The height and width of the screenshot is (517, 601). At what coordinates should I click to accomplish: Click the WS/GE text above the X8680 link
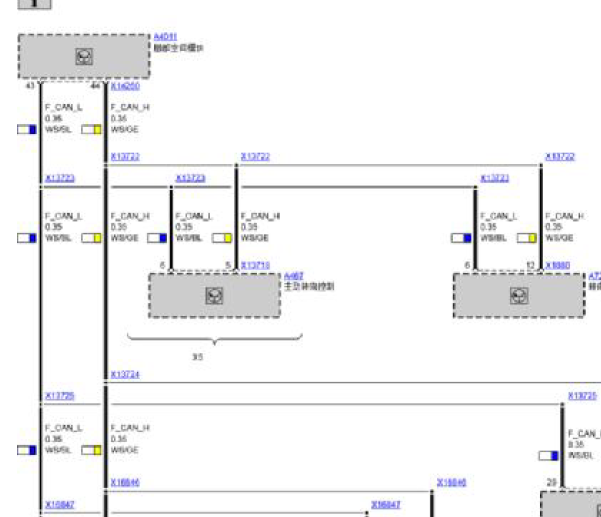[559, 238]
